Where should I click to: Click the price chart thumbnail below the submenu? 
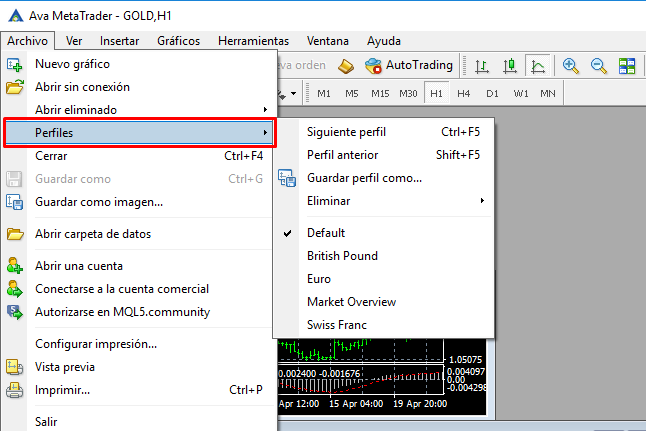pos(382,376)
